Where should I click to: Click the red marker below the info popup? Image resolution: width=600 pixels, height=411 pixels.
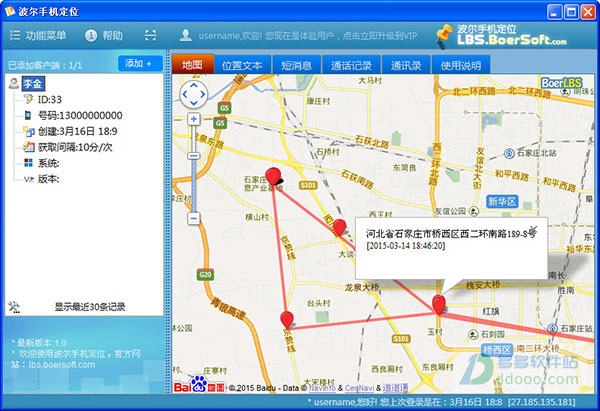439,305
